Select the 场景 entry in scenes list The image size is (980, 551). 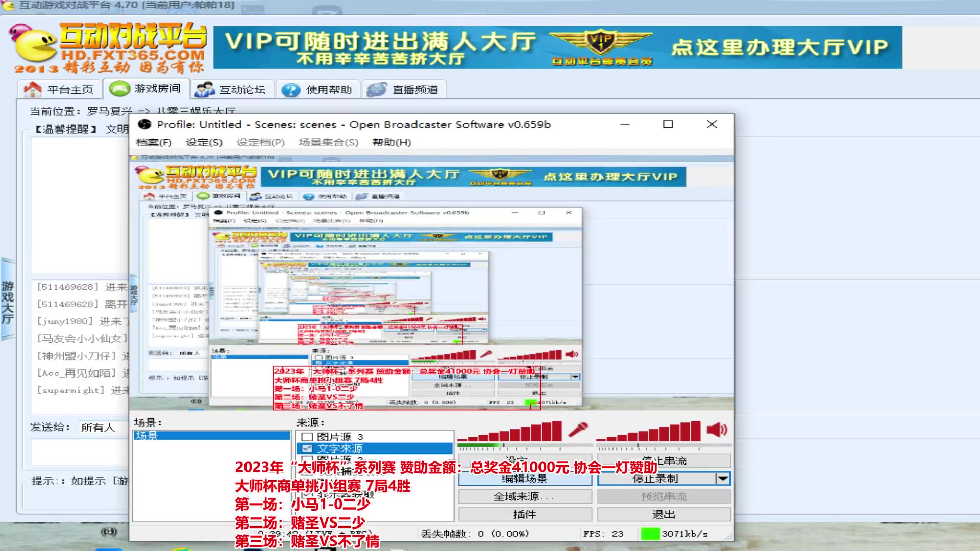pos(211,435)
